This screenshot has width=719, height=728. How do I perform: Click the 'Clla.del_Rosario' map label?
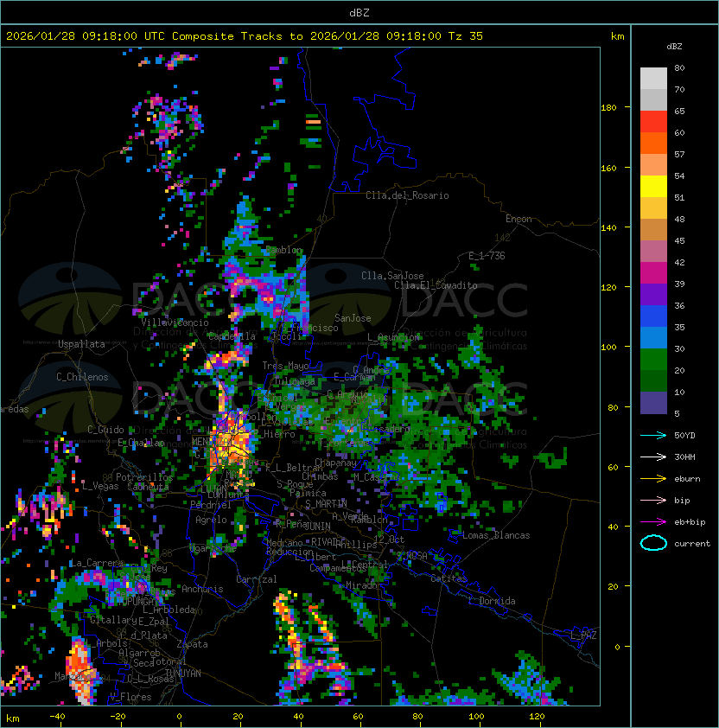[407, 195]
